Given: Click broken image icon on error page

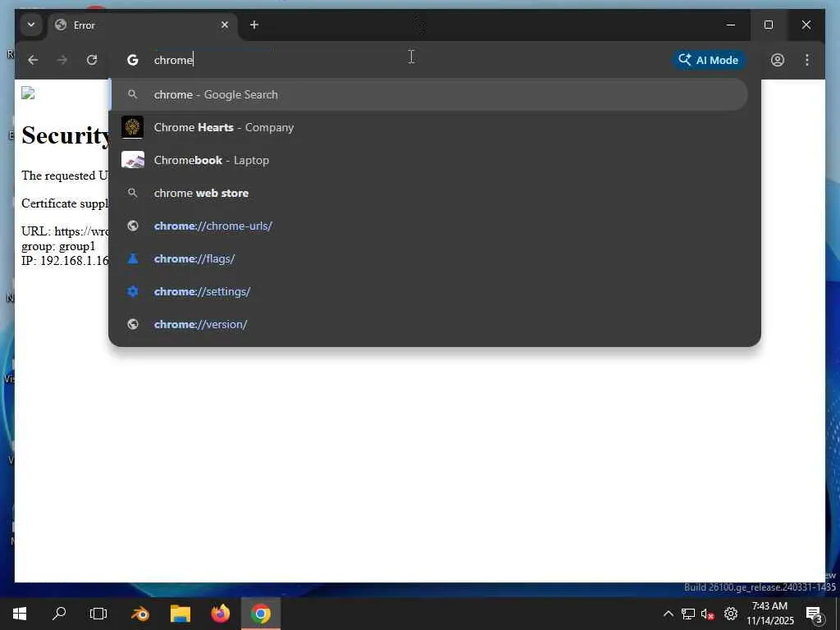Looking at the screenshot, I should pyautogui.click(x=28, y=94).
